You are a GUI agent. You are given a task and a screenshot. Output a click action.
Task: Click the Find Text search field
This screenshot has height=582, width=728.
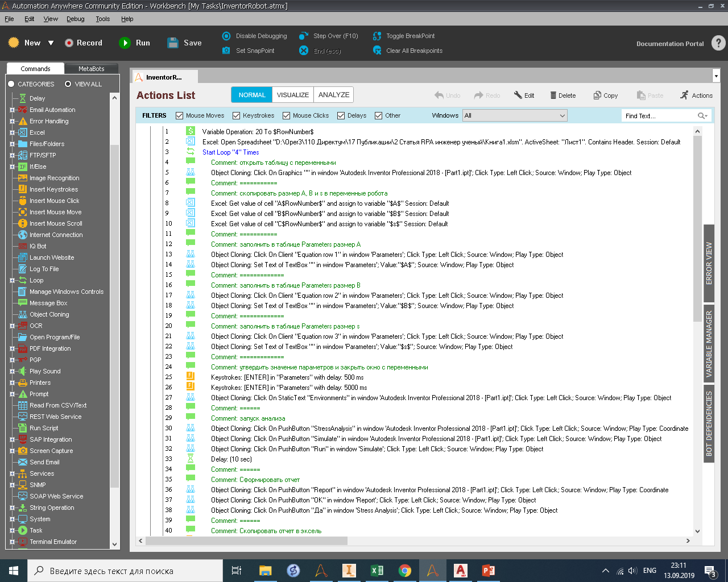coord(660,115)
